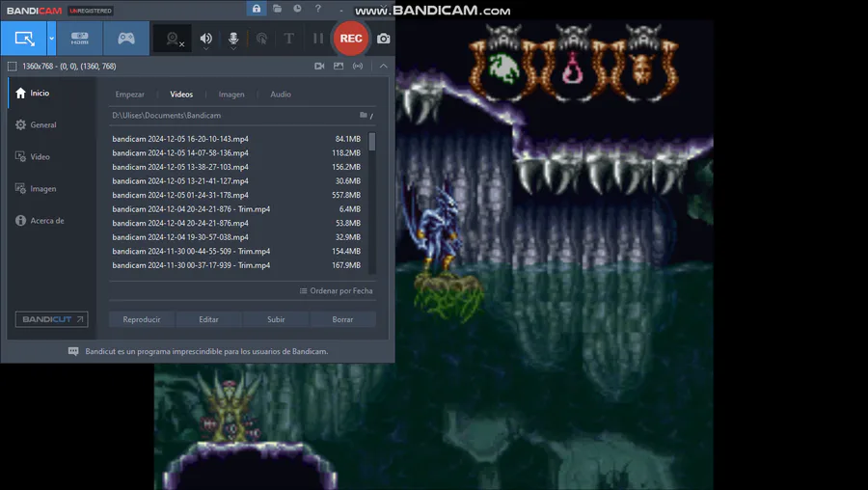This screenshot has height=490, width=868.
Task: Select bandicam 2024-11-30 00-37-17-939 - Trim.mp4
Action: point(237,265)
